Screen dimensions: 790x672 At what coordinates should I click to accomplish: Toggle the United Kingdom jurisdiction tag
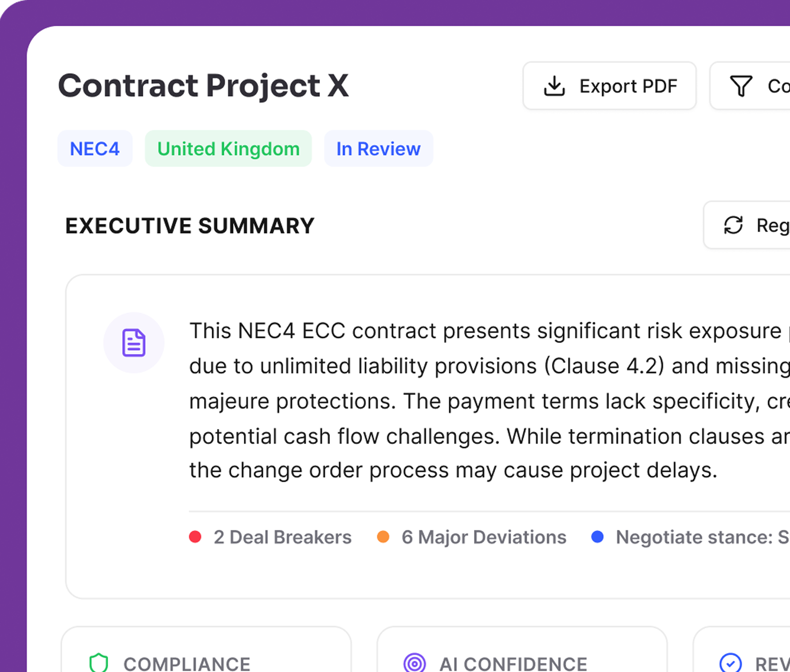(x=228, y=149)
